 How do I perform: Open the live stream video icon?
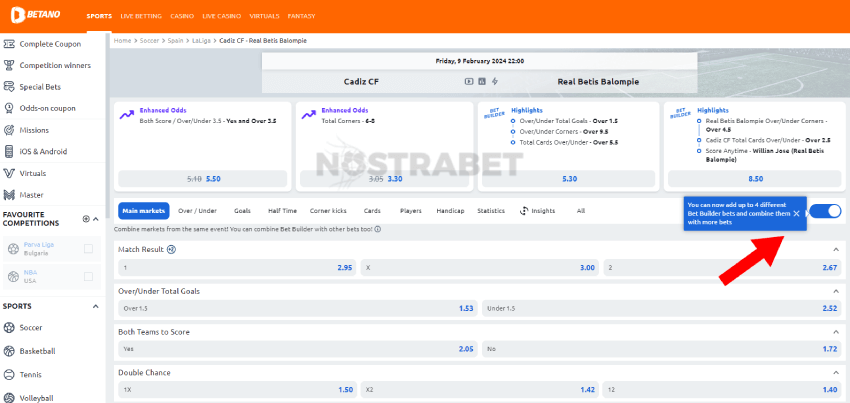469,81
